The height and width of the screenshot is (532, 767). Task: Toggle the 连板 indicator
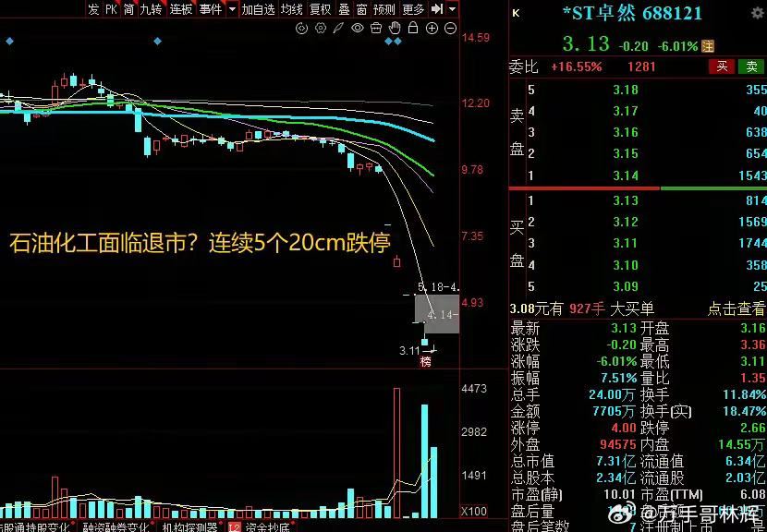[x=181, y=9]
